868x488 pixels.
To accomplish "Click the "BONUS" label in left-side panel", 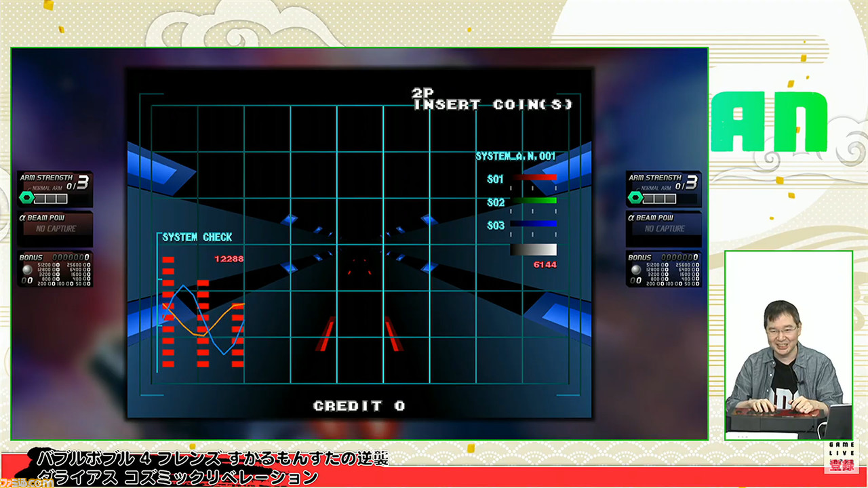I will click(31, 258).
